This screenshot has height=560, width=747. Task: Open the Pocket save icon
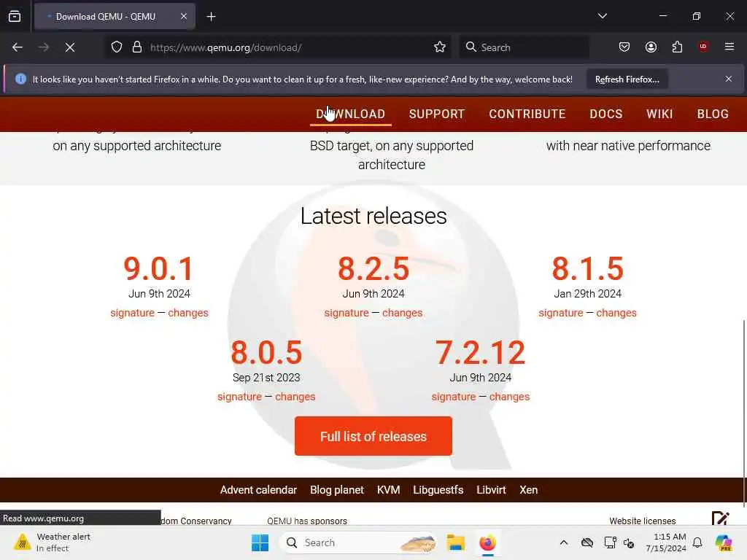point(624,47)
